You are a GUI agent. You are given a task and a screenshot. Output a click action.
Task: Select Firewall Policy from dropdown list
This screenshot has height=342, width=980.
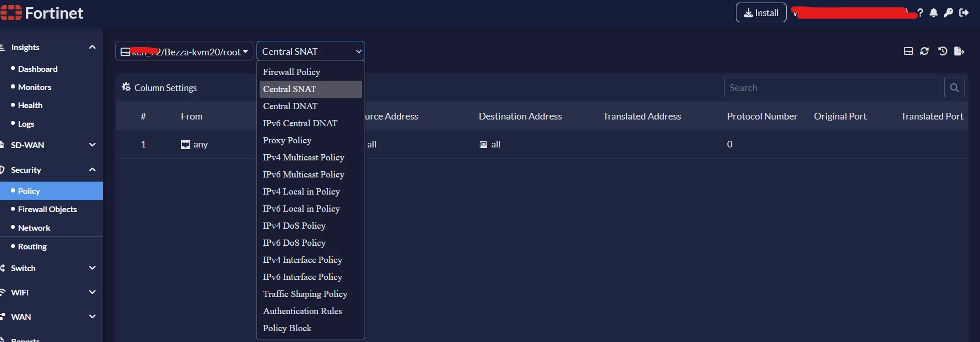(x=311, y=72)
